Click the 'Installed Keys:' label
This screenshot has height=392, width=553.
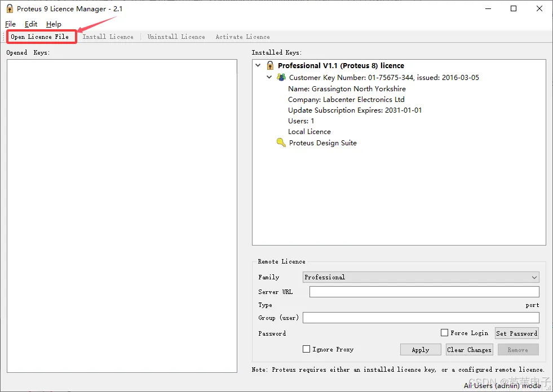coord(276,52)
